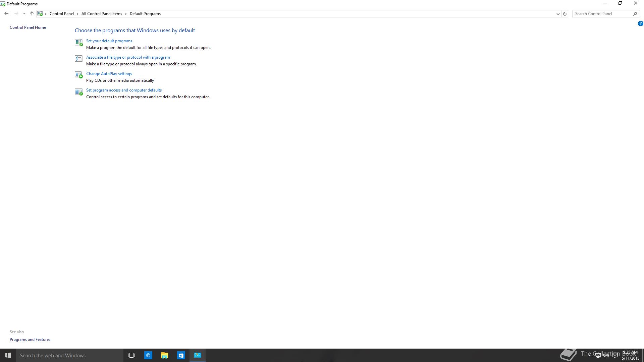Click the forward navigation arrow
The height and width of the screenshot is (362, 644).
click(x=16, y=14)
